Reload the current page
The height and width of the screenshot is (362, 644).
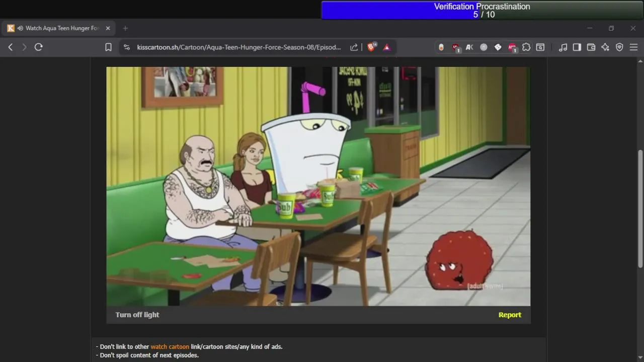(38, 47)
